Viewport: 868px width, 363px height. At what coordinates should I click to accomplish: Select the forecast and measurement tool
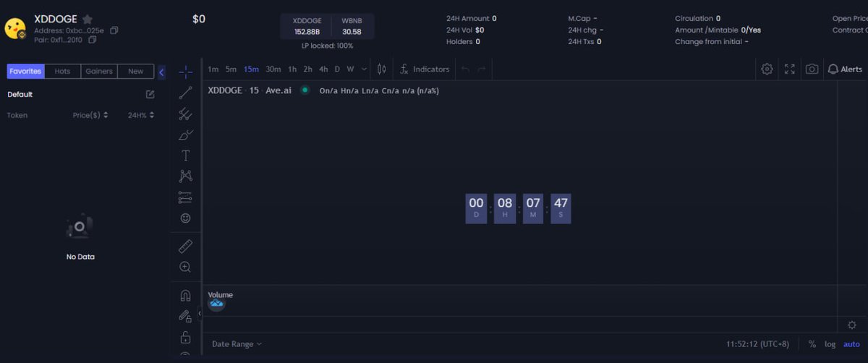[185, 197]
